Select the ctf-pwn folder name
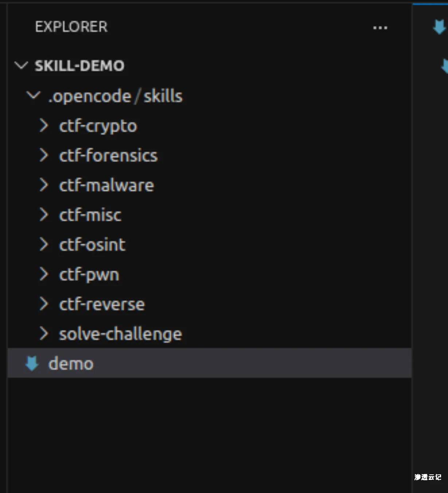Screen dimensions: 448x493 point(89,274)
